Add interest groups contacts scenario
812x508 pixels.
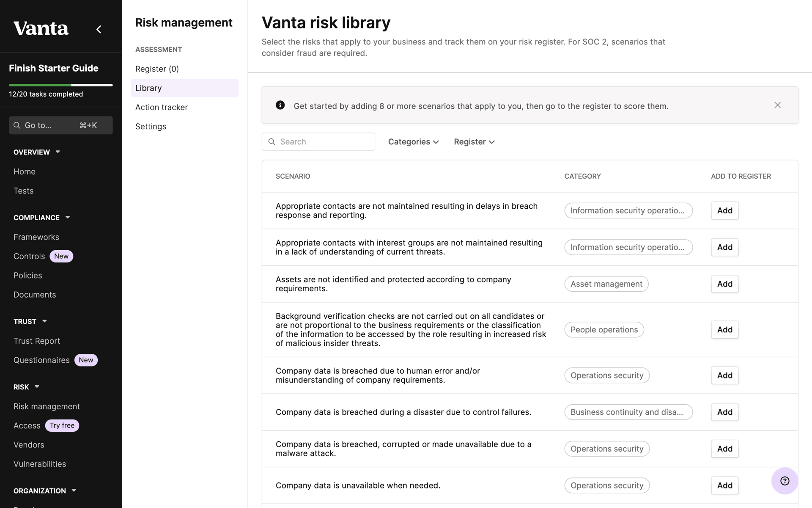[725, 247]
